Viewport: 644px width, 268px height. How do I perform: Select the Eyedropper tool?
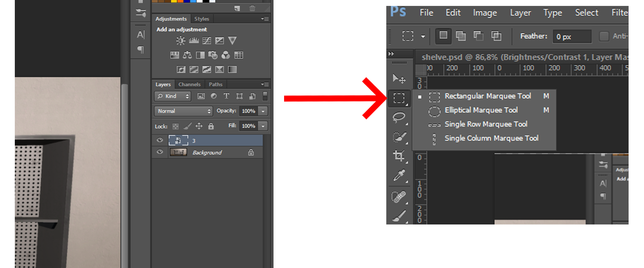click(399, 175)
